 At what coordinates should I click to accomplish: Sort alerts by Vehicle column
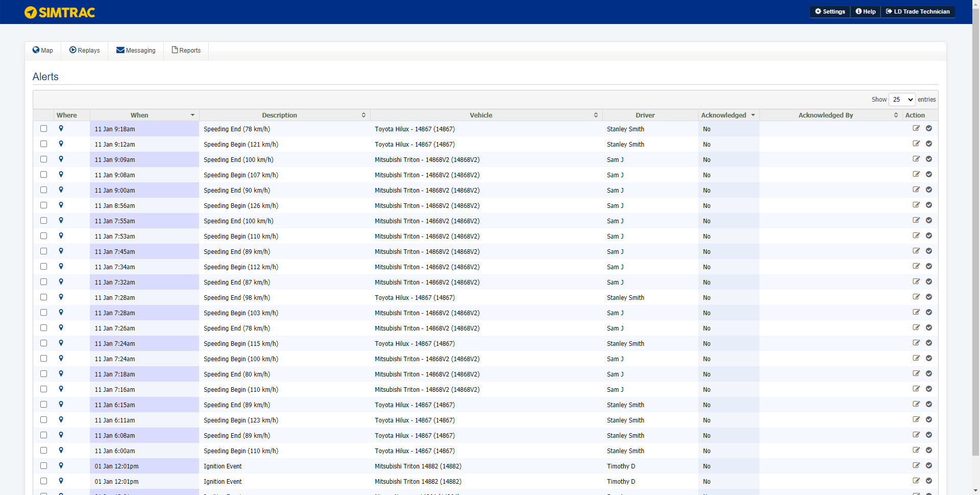pos(486,115)
